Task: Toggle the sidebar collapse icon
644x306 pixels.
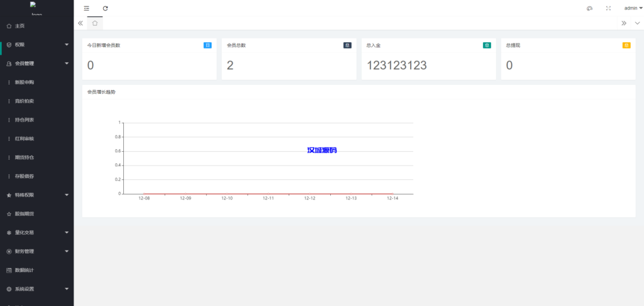Action: (x=87, y=8)
